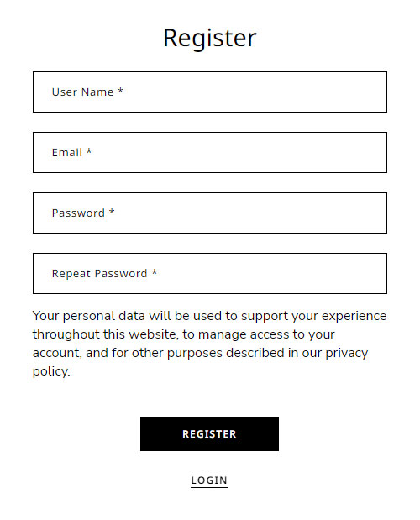
Task: Activate the Repeat Password input field
Action: 210,274
